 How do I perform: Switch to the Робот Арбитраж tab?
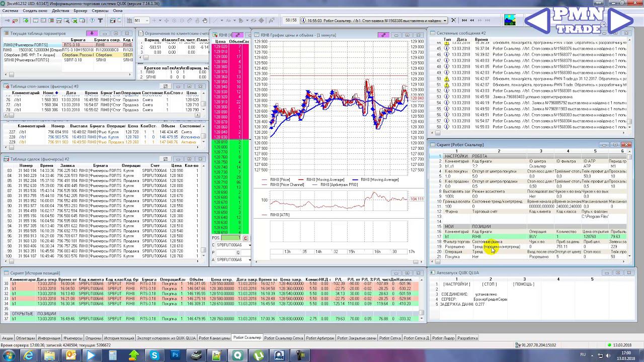(320, 338)
